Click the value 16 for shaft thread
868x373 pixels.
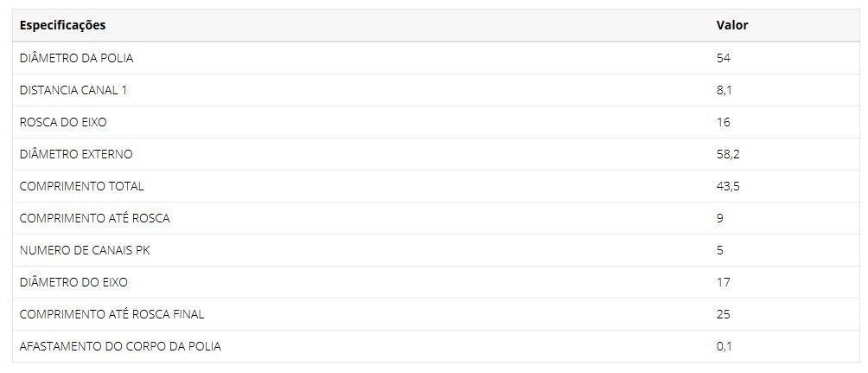click(723, 123)
